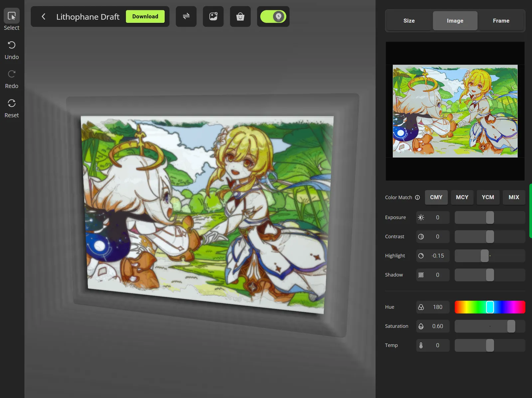The width and height of the screenshot is (532, 398).
Task: Switch to the Image tab
Action: point(455,20)
